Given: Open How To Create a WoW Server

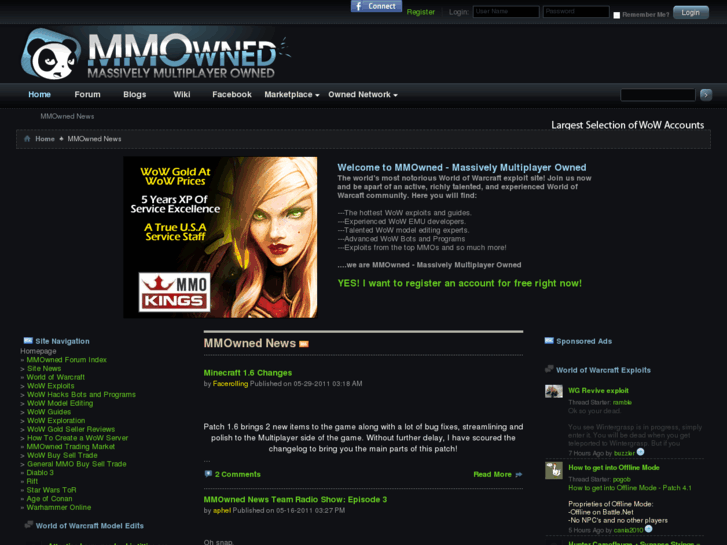Looking at the screenshot, I should click(x=77, y=438).
